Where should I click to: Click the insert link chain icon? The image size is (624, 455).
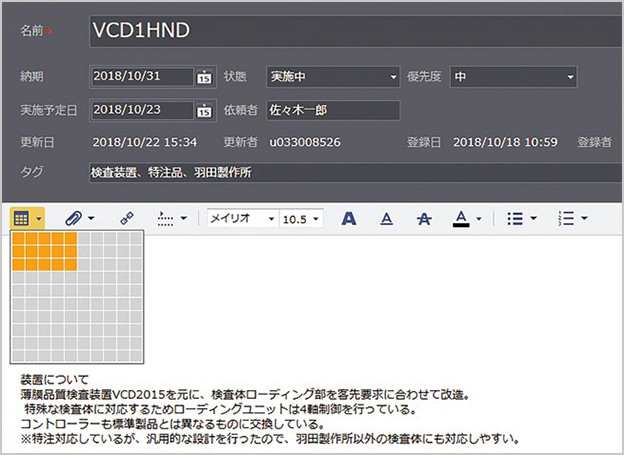point(126,217)
